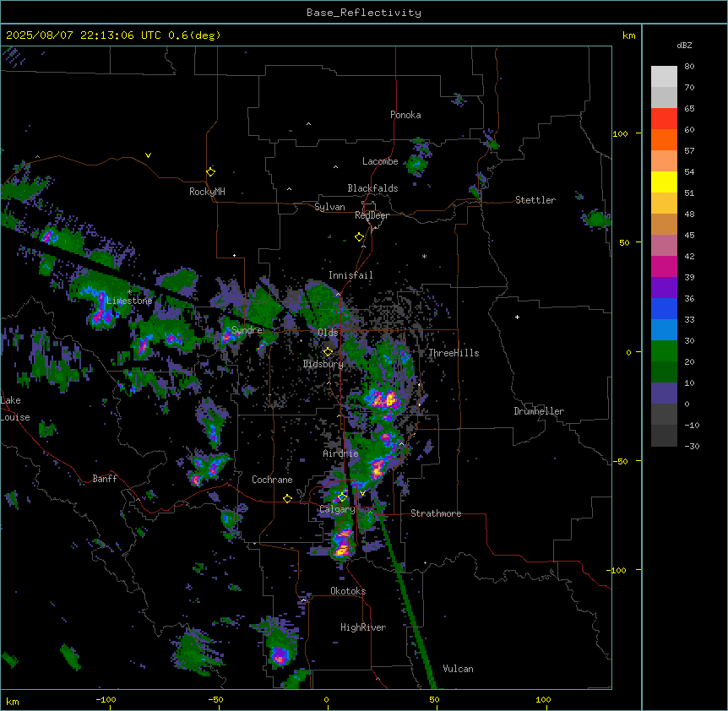Viewport: 728px width, 711px height.
Task: Select the Innisfail label
Action: tap(350, 275)
